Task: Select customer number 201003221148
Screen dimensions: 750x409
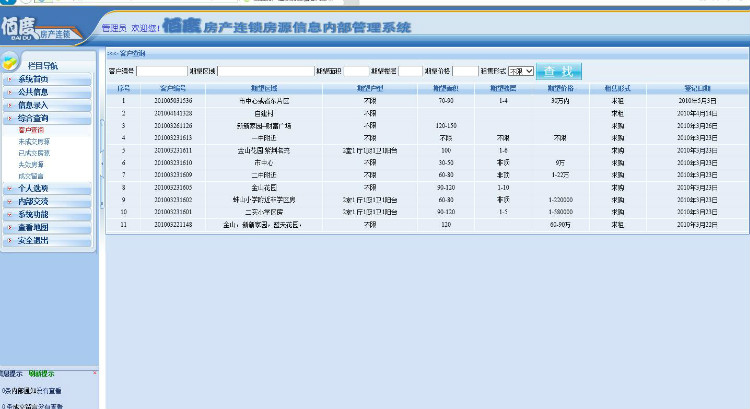Action: click(173, 224)
